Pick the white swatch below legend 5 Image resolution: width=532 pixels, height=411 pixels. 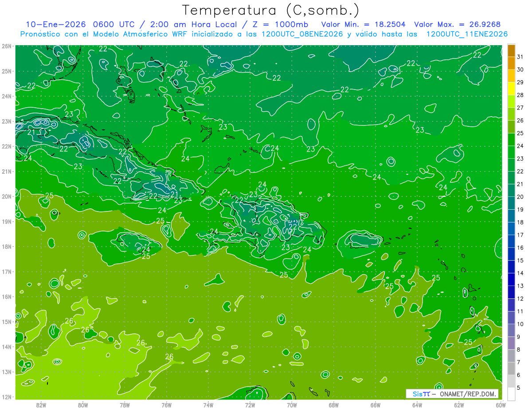(x=511, y=393)
